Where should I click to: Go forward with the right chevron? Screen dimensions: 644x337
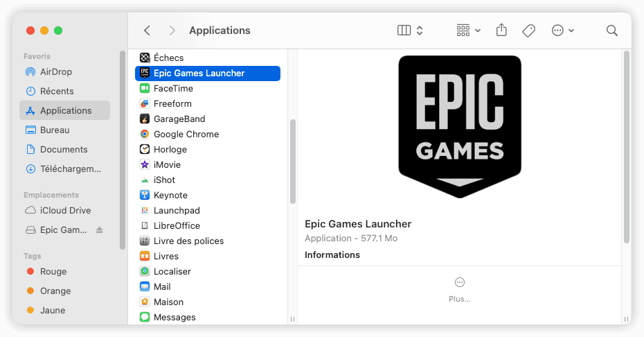click(172, 31)
